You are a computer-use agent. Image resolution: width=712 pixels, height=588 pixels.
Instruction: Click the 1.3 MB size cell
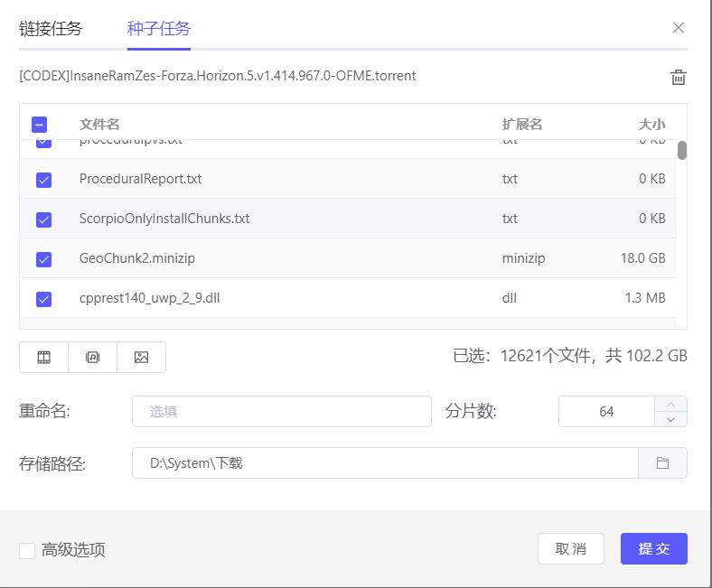645,298
